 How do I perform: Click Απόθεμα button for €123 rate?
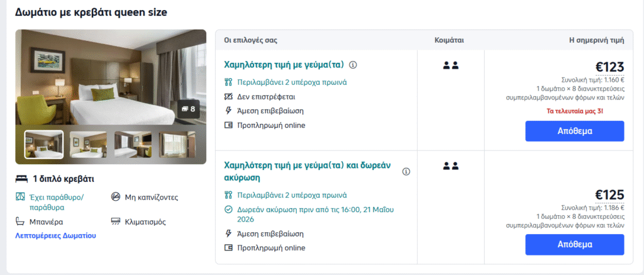pyautogui.click(x=575, y=131)
